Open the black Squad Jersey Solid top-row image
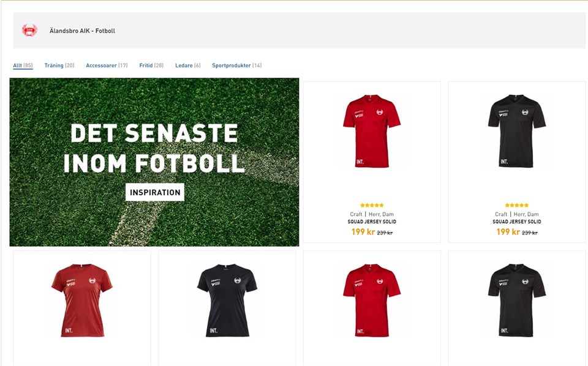This screenshot has width=588, height=366. [x=517, y=130]
